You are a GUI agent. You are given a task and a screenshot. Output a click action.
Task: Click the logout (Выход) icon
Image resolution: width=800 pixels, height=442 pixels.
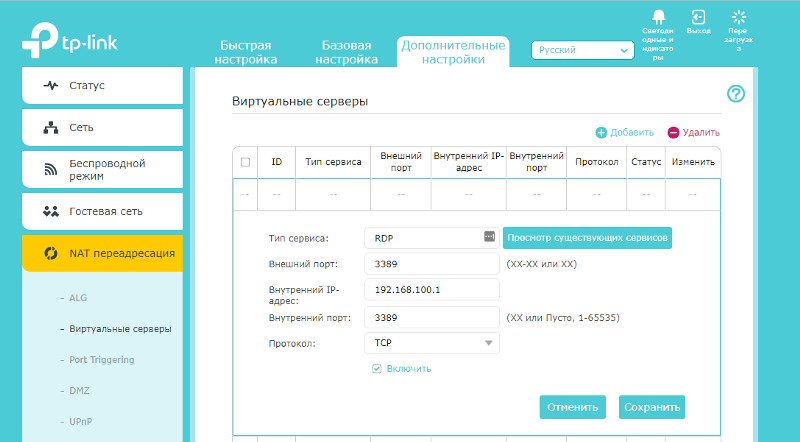pos(698,17)
